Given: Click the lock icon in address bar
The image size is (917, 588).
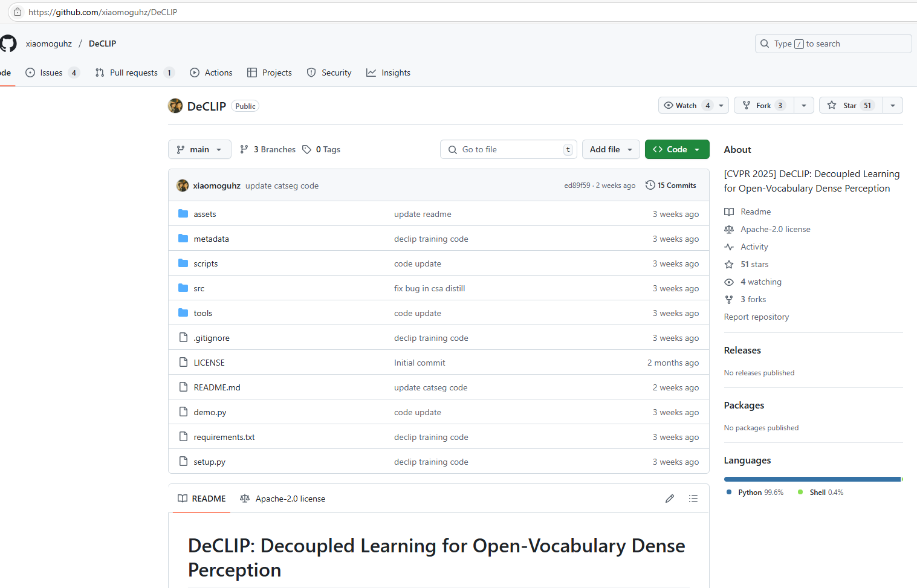Looking at the screenshot, I should click(x=18, y=12).
